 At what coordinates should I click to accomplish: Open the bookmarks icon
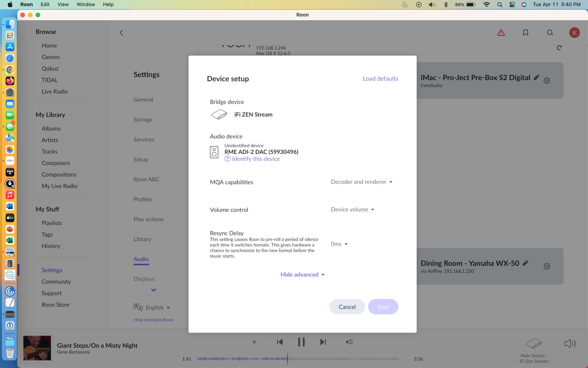coord(526,33)
